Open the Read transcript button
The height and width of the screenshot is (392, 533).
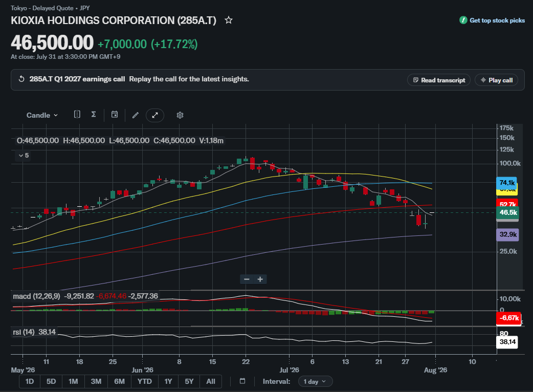[439, 80]
